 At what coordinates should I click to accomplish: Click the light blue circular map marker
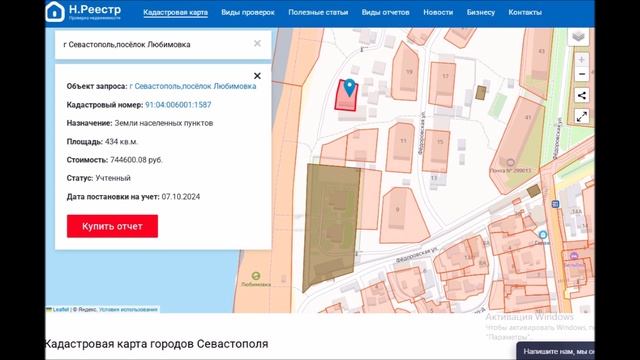pyautogui.click(x=543, y=235)
